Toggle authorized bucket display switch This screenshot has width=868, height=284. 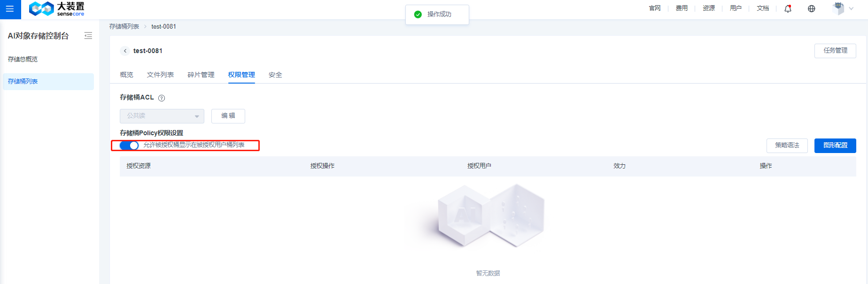[x=129, y=146]
